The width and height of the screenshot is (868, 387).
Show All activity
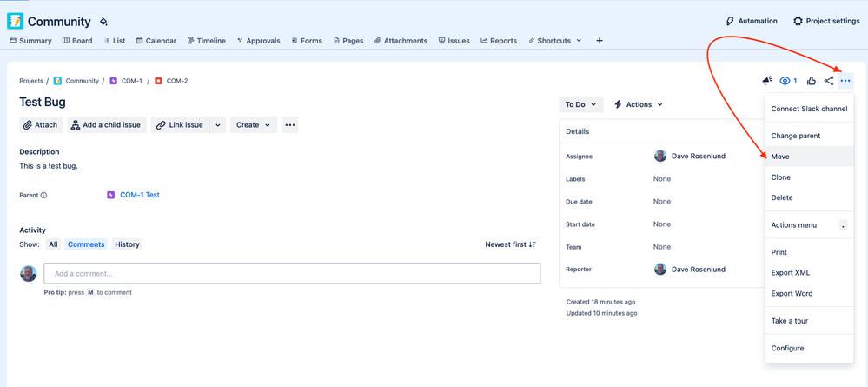[x=53, y=244]
